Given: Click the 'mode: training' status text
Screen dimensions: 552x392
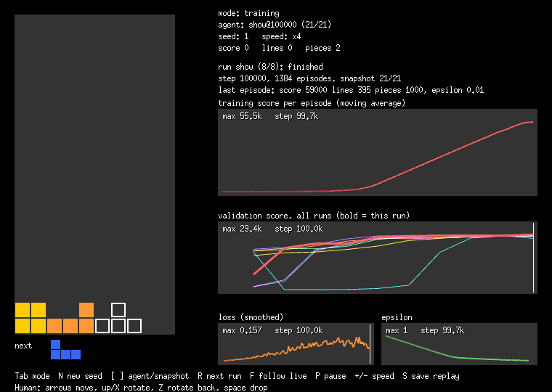Looking at the screenshot, I should point(248,13).
